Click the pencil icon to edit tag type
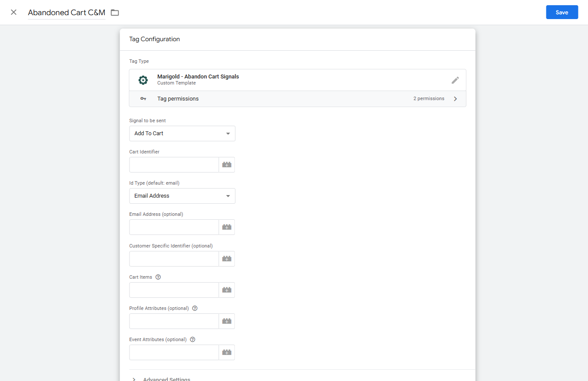Screen dimensions: 588x381 (x=455, y=80)
